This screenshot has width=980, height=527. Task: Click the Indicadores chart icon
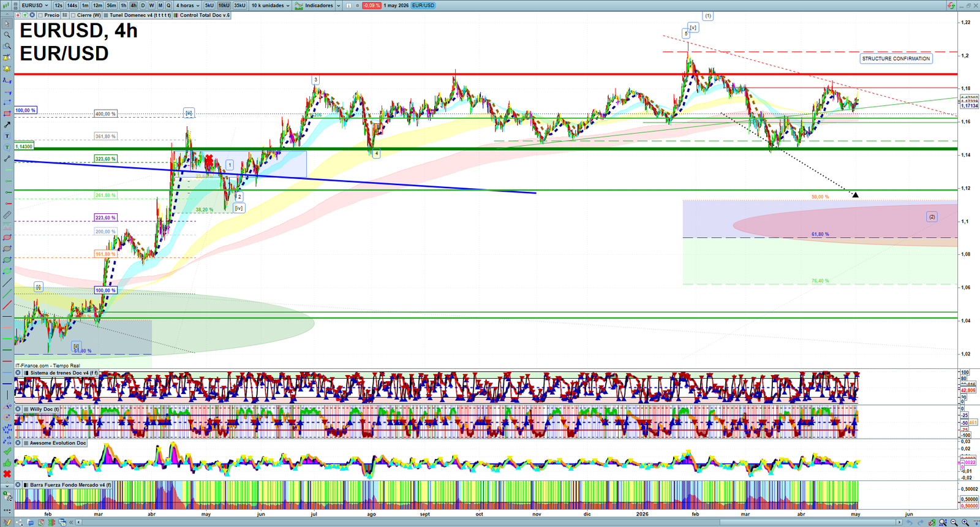tap(299, 6)
